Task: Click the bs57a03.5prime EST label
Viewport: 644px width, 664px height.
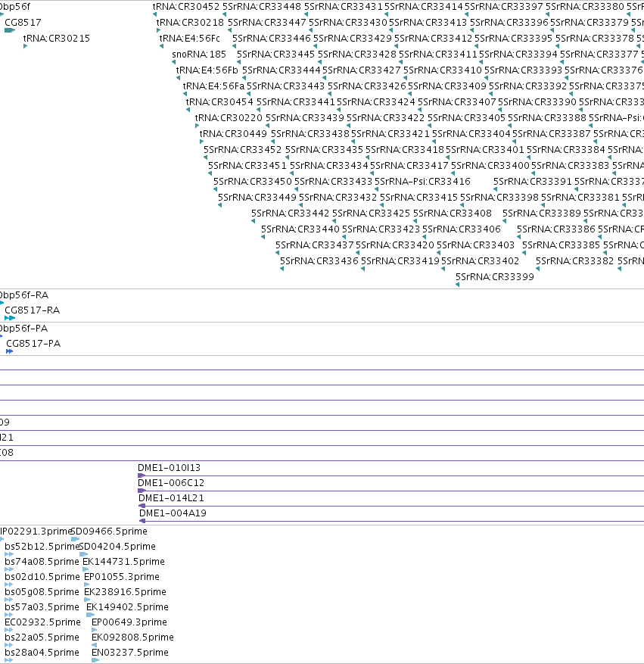Action: [42, 607]
